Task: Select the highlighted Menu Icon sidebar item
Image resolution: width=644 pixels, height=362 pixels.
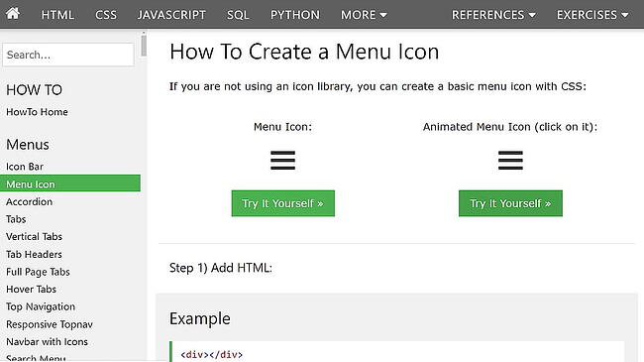Action: tap(70, 183)
